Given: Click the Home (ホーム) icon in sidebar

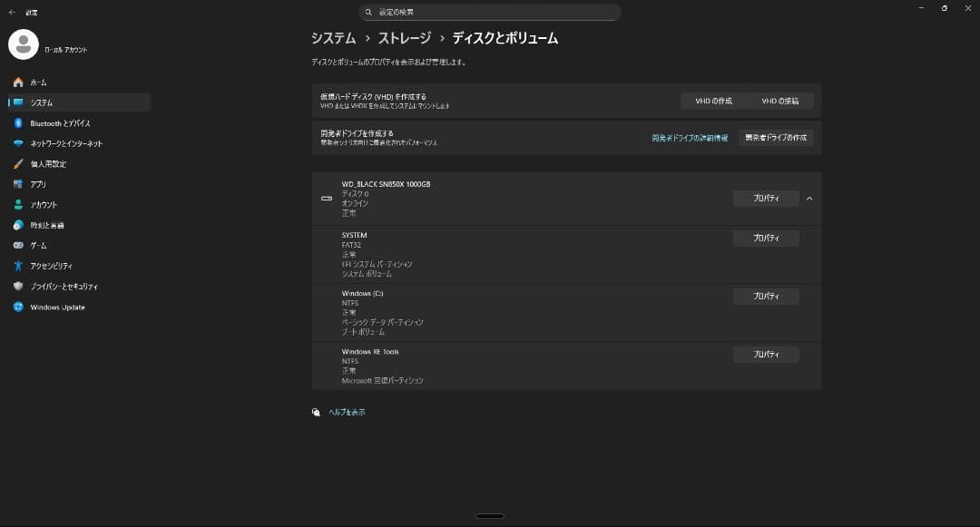Looking at the screenshot, I should tap(18, 83).
